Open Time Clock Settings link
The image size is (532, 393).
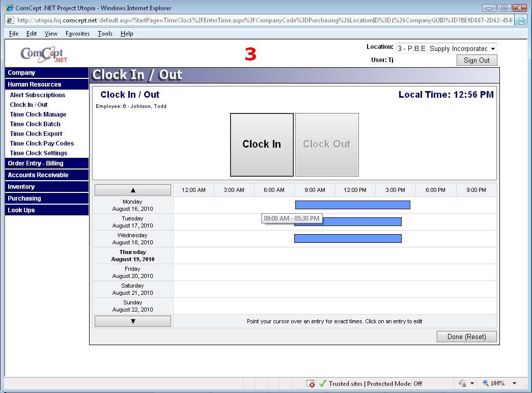tap(39, 153)
